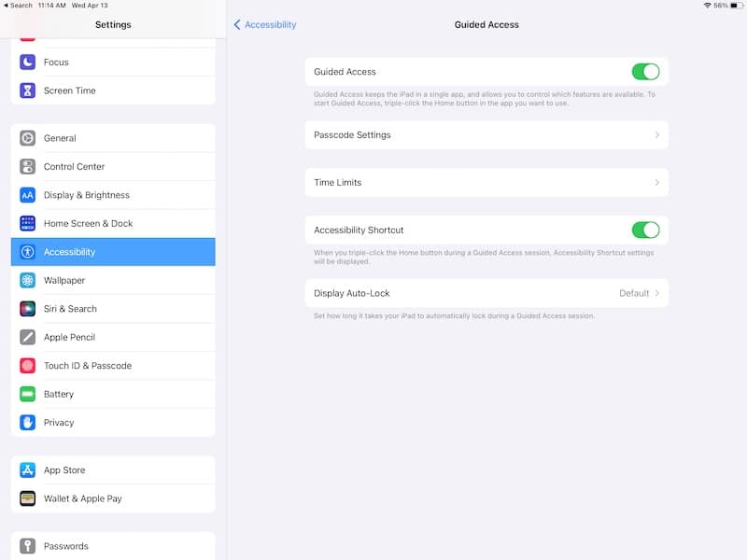
Task: Turn off the Guided Access switch
Action: click(645, 72)
